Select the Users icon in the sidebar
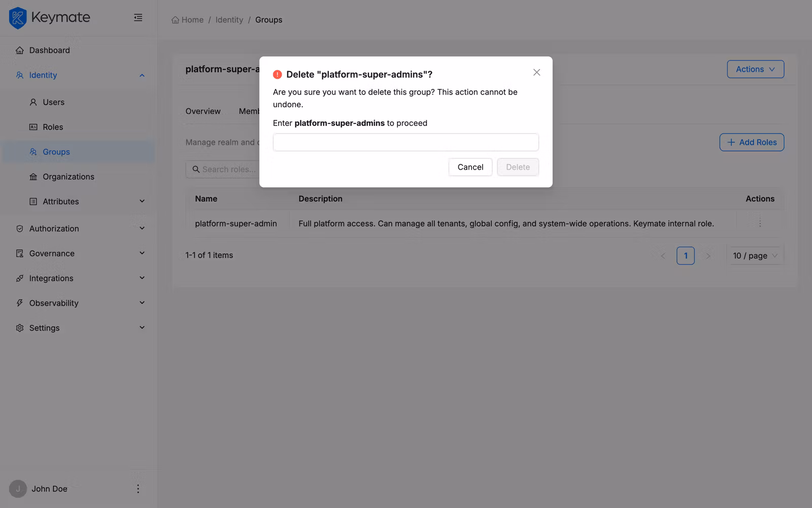Viewport: 812px width, 508px height. coord(33,102)
